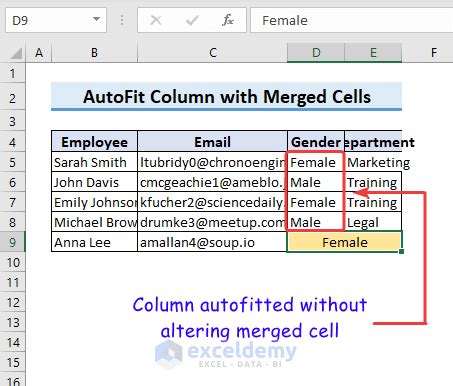Screen dimensions: 453x386
Task: Confirm the entry with the checkmark icon
Action: (192, 20)
